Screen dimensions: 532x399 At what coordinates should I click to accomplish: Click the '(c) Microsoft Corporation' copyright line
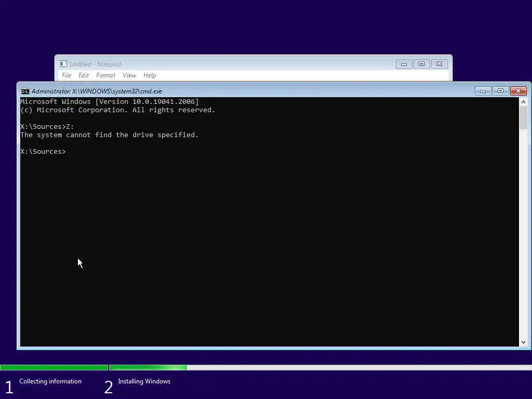click(x=118, y=110)
